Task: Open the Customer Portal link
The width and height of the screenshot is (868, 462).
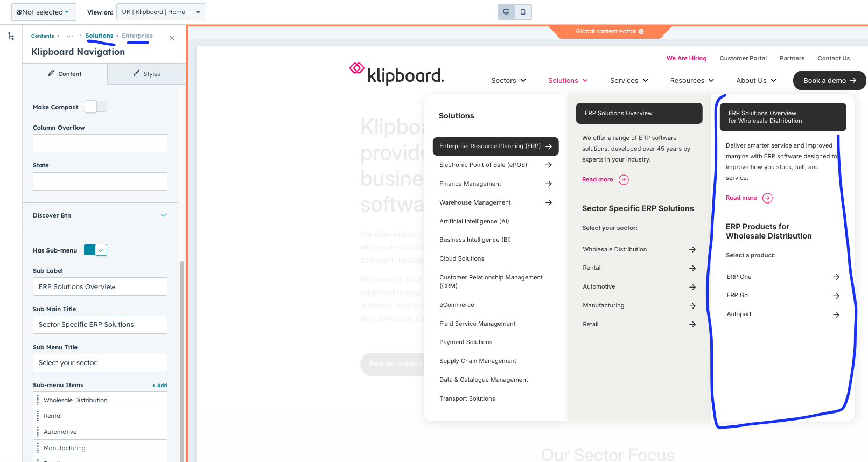Action: point(743,58)
